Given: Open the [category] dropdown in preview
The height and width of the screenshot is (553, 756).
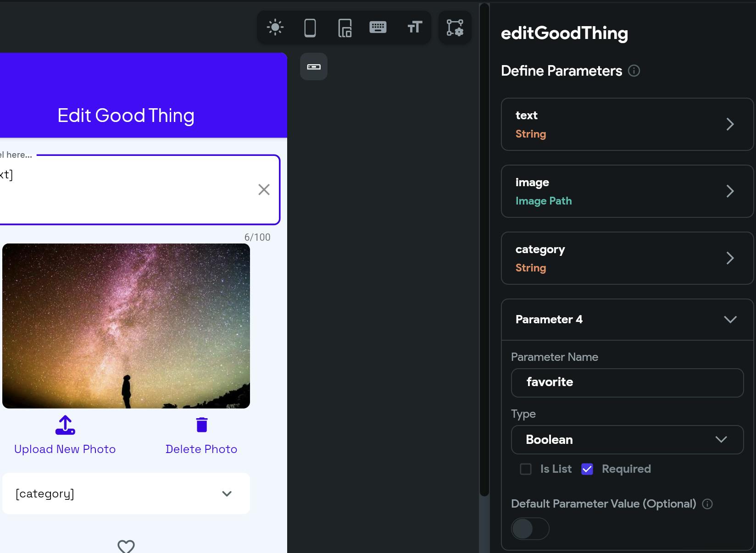Looking at the screenshot, I should tap(126, 493).
